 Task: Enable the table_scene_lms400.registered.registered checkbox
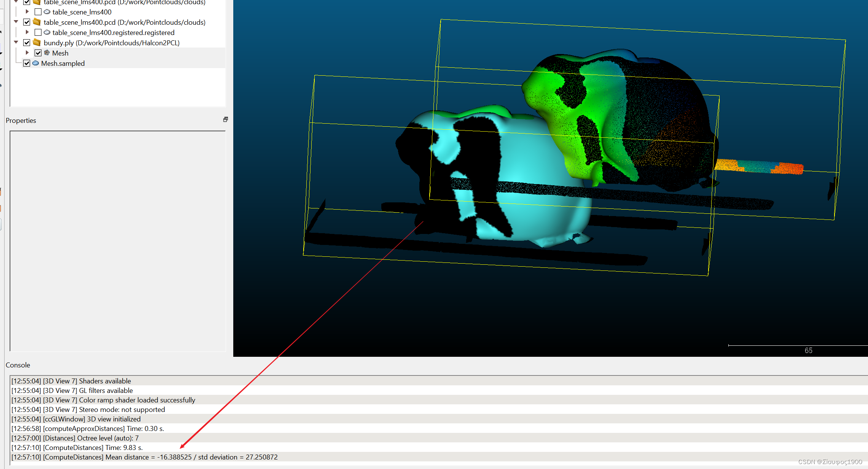point(38,33)
